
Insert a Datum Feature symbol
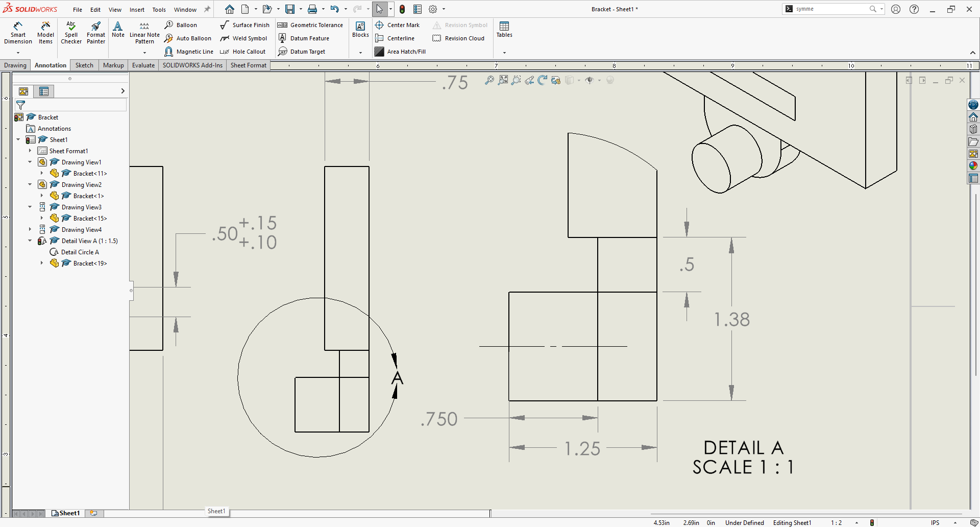pyautogui.click(x=304, y=38)
